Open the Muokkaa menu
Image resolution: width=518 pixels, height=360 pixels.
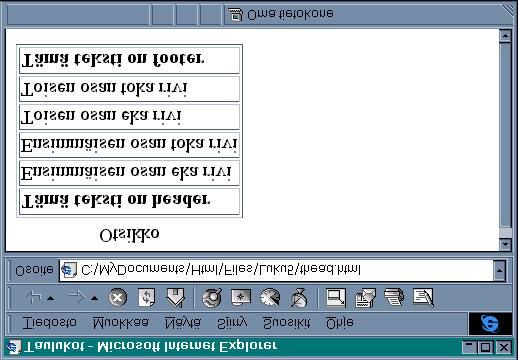(x=121, y=323)
